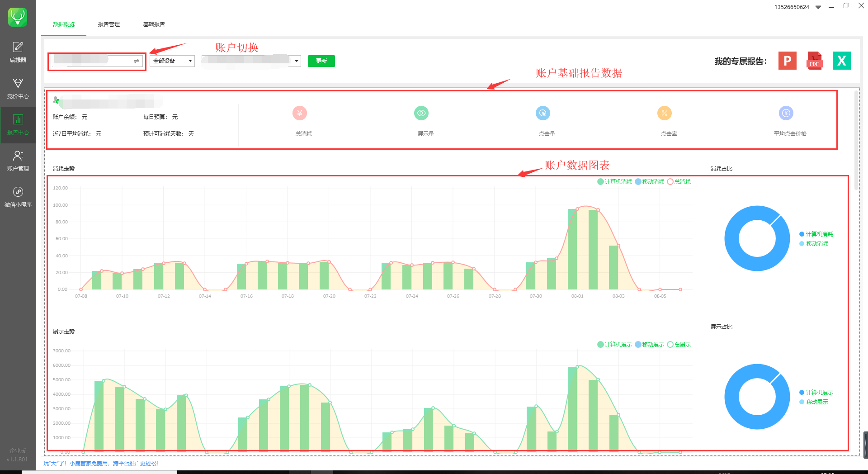Switch to the 报告管理 tab

click(109, 24)
